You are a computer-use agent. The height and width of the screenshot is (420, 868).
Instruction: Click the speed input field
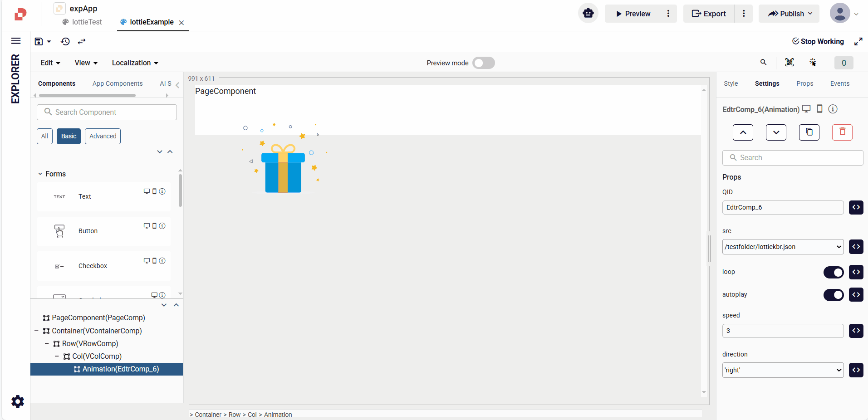[x=783, y=331]
